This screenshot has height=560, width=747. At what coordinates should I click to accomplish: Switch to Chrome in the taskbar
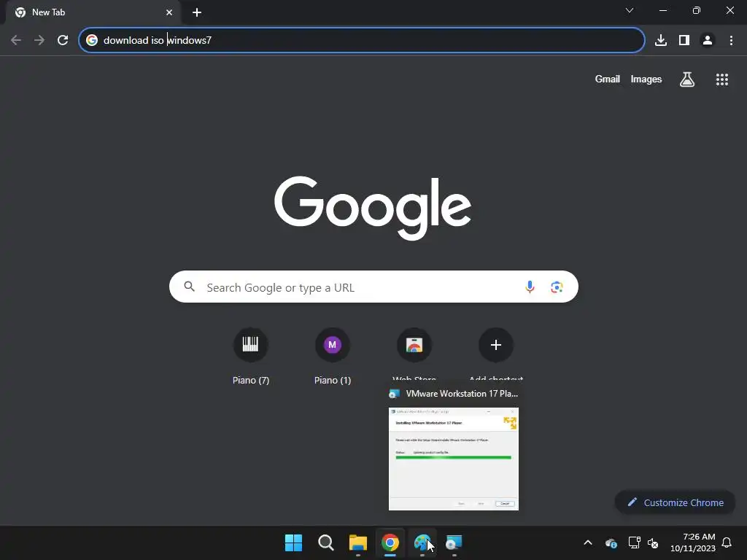[390, 542]
